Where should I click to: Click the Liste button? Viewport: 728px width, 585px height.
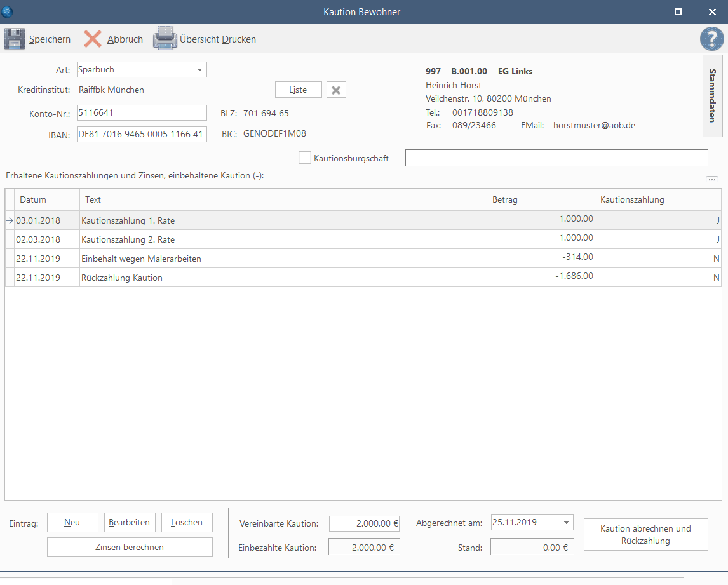point(299,90)
